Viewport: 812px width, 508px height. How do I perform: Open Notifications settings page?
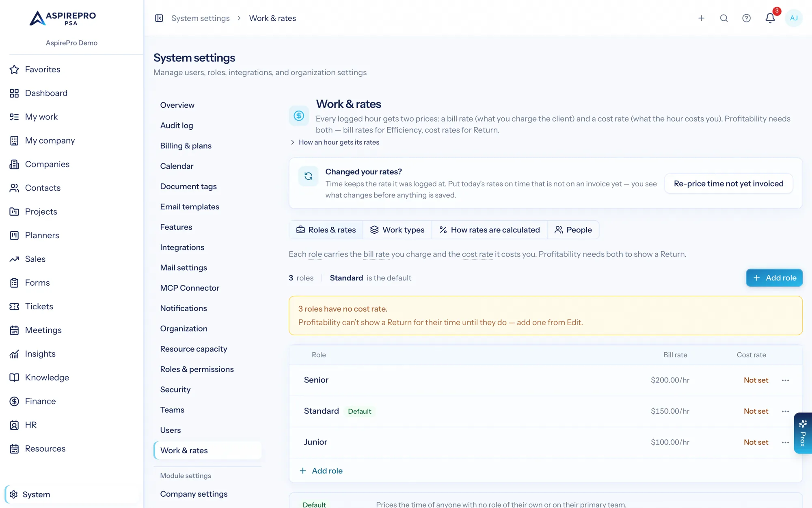(x=208, y=308)
